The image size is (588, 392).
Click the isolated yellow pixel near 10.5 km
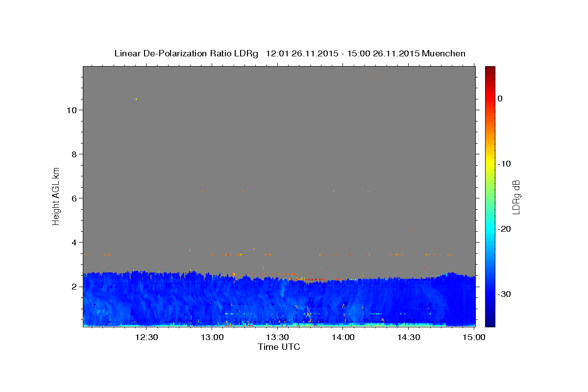pos(136,99)
